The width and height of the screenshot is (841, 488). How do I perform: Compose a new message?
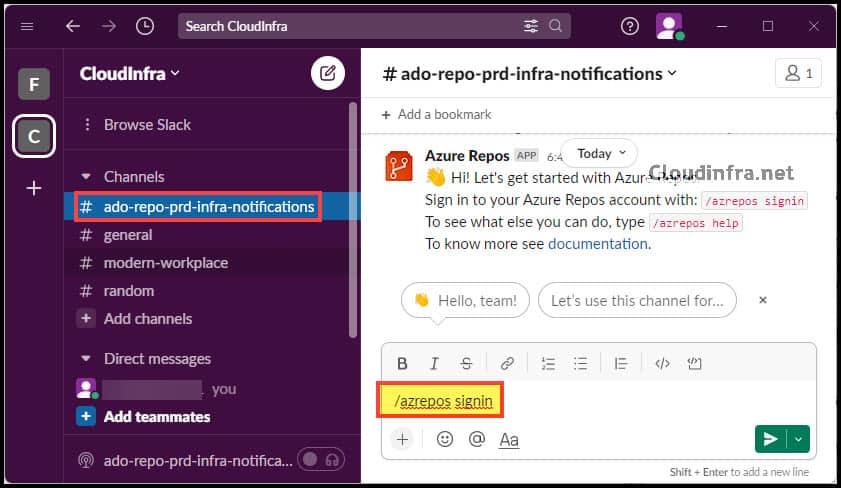pos(328,73)
